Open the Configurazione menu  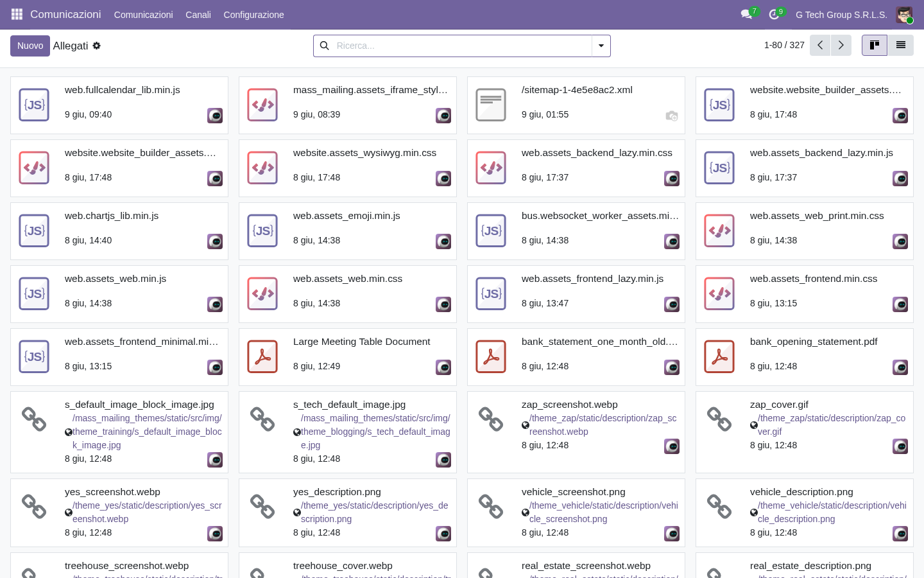click(x=253, y=15)
